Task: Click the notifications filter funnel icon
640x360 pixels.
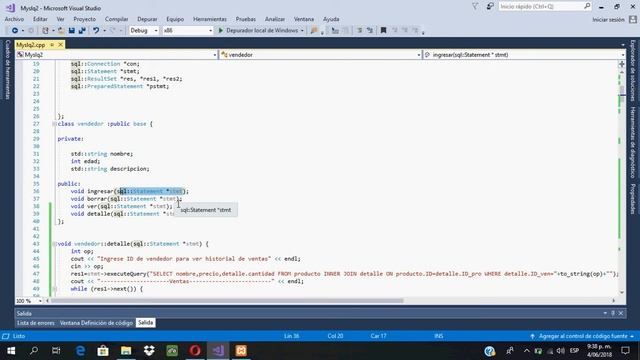Action: click(x=475, y=7)
